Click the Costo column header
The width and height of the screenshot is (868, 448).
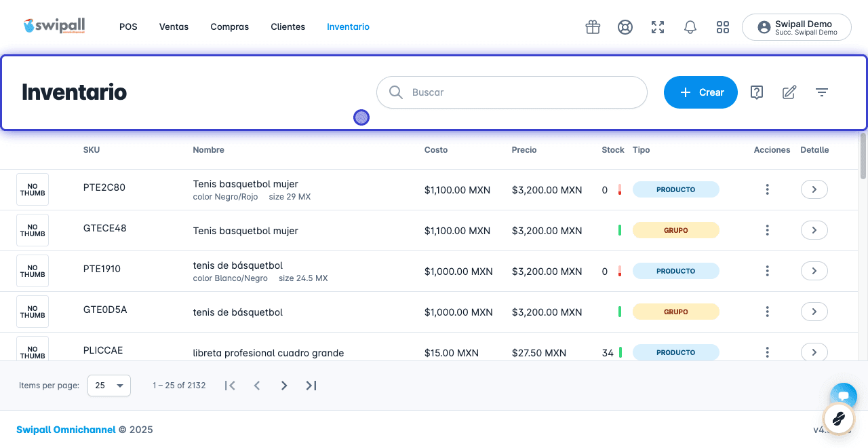coord(436,150)
